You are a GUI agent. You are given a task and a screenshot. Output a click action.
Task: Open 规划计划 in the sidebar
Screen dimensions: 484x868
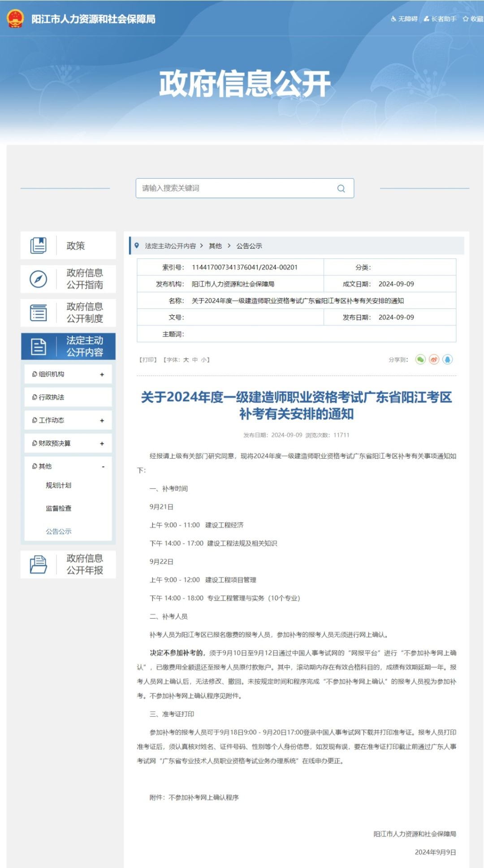58,486
